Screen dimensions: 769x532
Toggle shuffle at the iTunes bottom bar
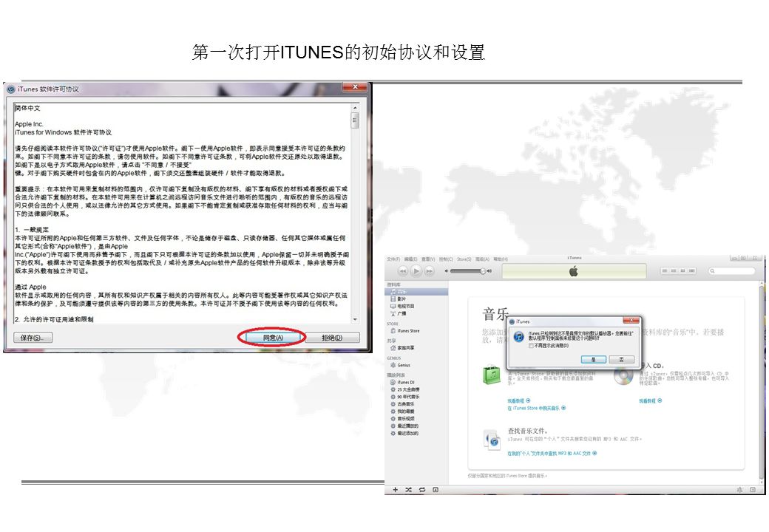coord(408,490)
